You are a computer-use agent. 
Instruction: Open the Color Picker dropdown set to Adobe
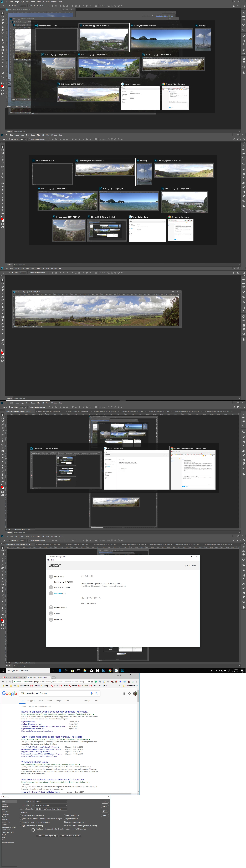click(51, 802)
